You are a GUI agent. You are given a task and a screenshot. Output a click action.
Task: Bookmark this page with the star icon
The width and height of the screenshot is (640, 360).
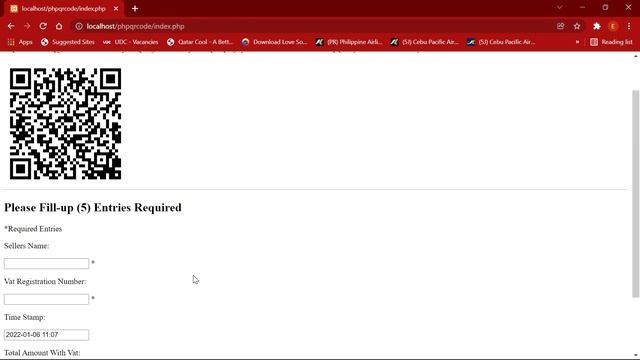[x=577, y=26]
